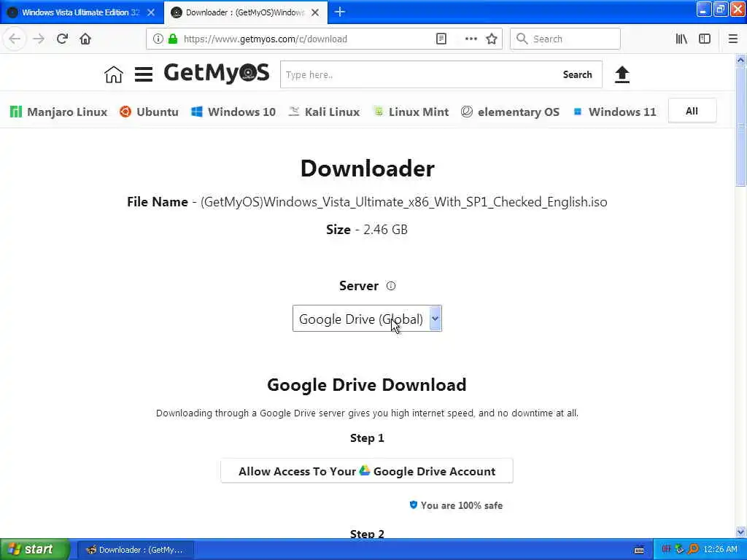
Task: Close the Windows Vista Ultimate Edition tab
Action: pos(151,12)
